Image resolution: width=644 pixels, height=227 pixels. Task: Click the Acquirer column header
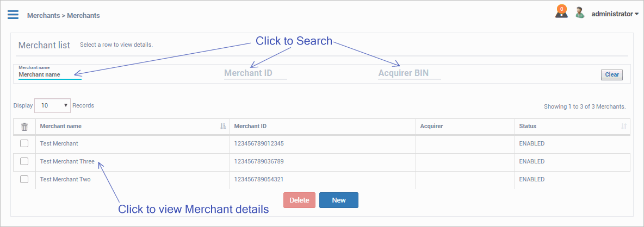431,127
